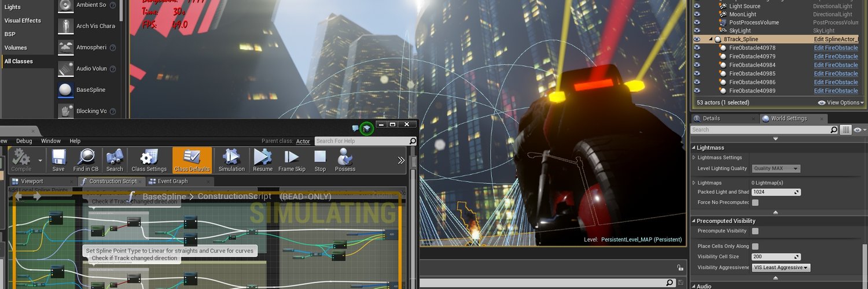868x289 pixels.
Task: Click Edit FireObstacle link for FireObstacle40979
Action: [x=836, y=56]
